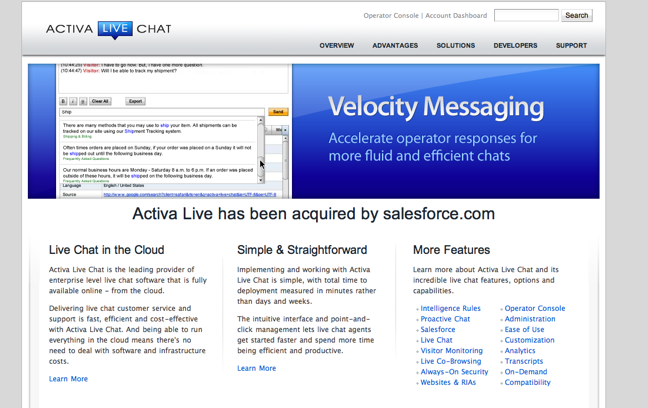Follow Learn More under Simple & Straightforward

point(257,368)
